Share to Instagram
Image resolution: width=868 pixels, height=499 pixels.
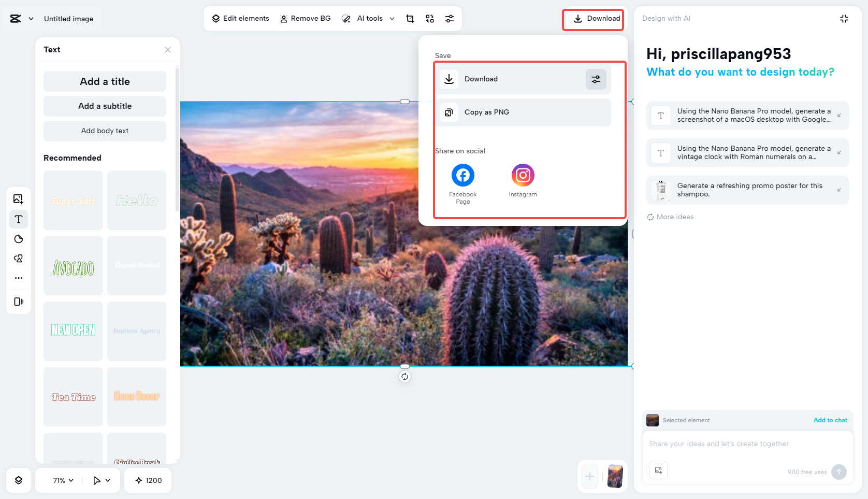click(x=523, y=181)
